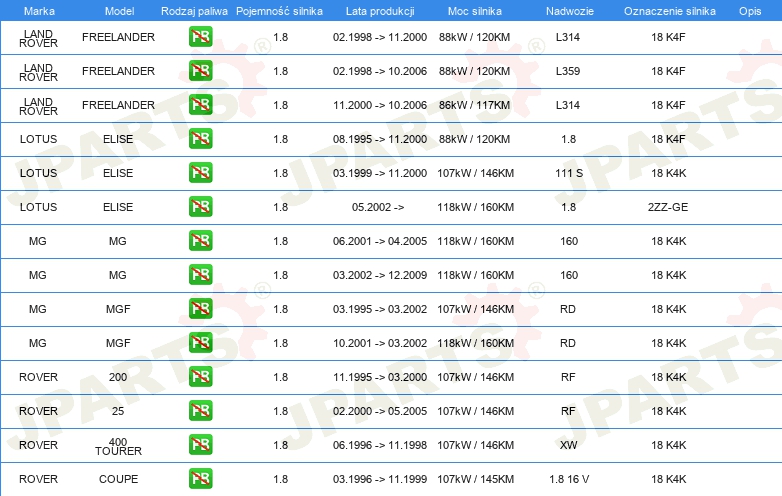Click the petrol fuel icon in the Rover Coupe row

coord(200,479)
